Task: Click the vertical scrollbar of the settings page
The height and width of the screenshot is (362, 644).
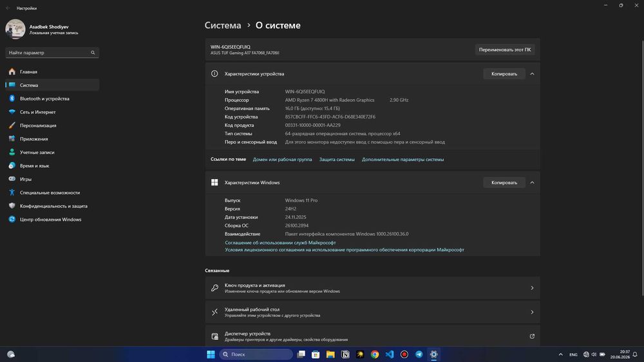Action: pos(642,167)
